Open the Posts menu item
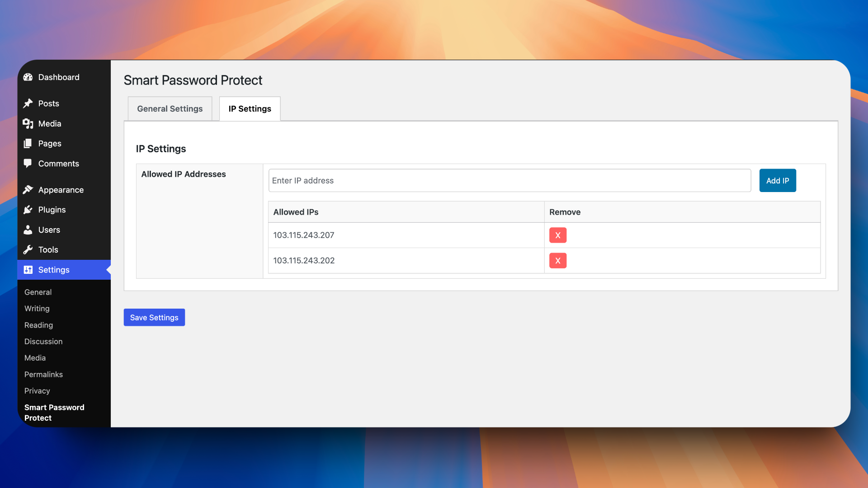 [49, 103]
